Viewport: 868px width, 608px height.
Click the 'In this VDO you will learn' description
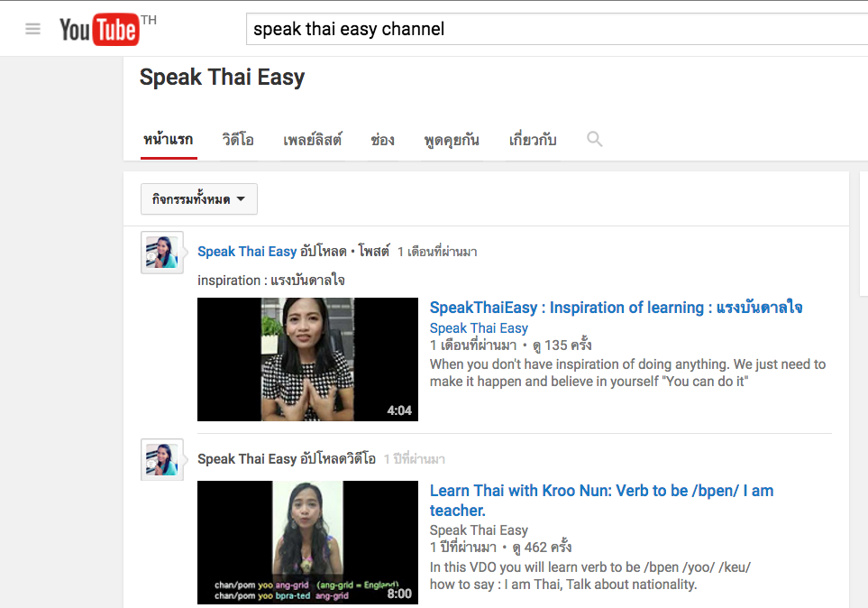590,576
